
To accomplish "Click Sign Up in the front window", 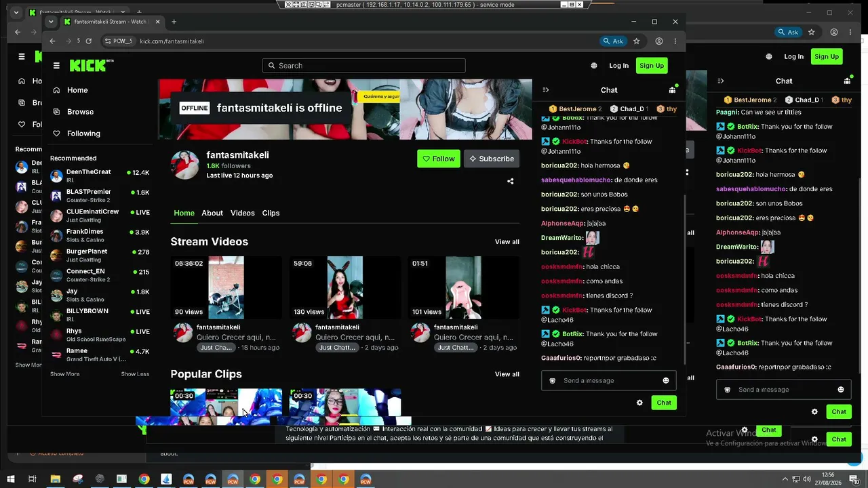I will [x=652, y=66].
